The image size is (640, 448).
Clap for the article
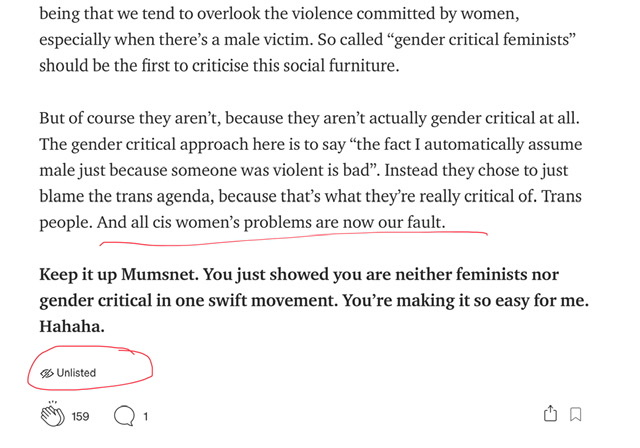click(x=53, y=414)
